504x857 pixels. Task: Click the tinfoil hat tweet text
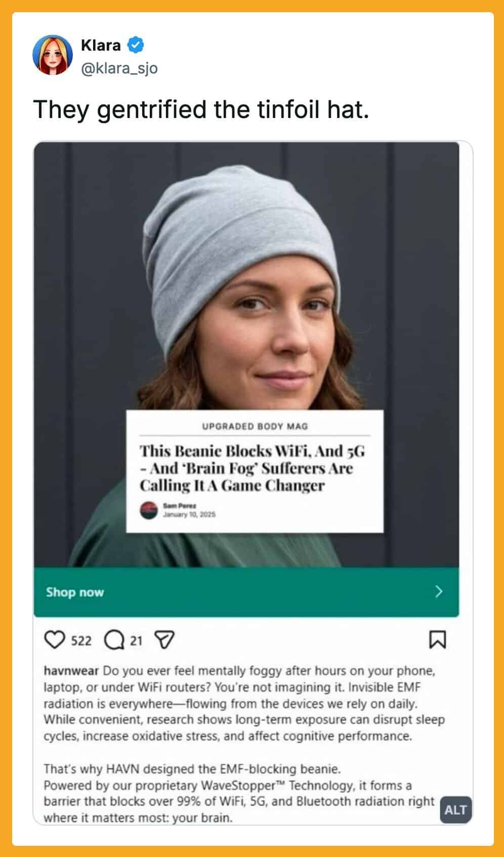tap(201, 109)
